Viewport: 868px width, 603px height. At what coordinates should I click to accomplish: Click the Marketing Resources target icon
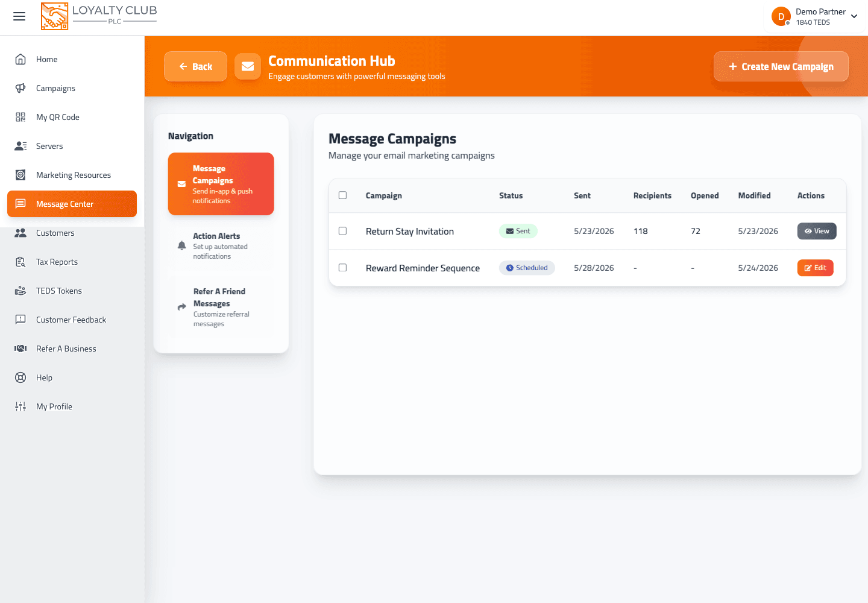pos(20,175)
